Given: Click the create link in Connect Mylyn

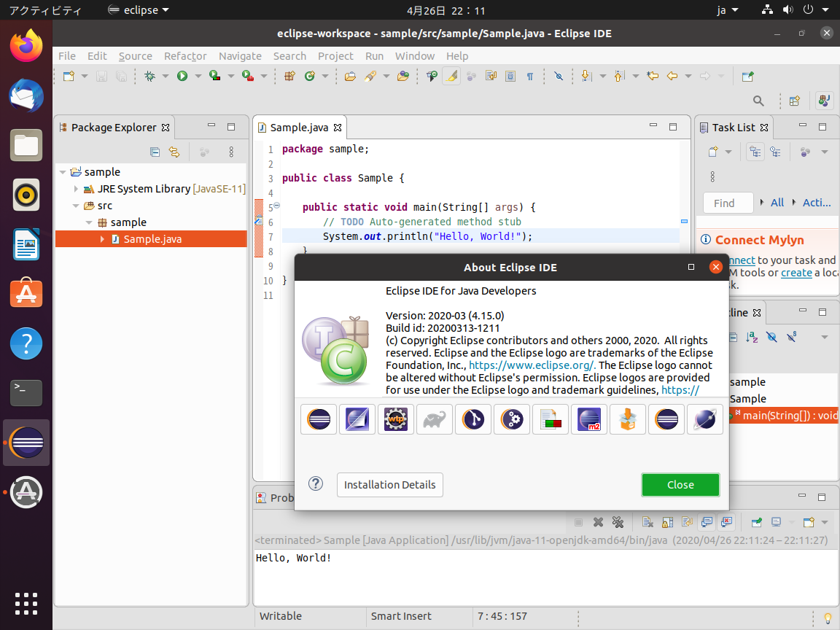Looking at the screenshot, I should (x=796, y=273).
